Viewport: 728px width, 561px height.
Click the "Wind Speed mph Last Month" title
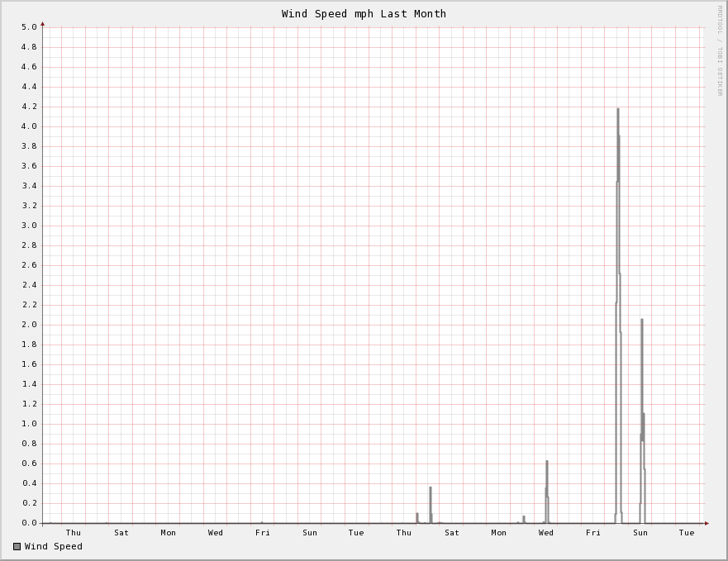pyautogui.click(x=364, y=13)
